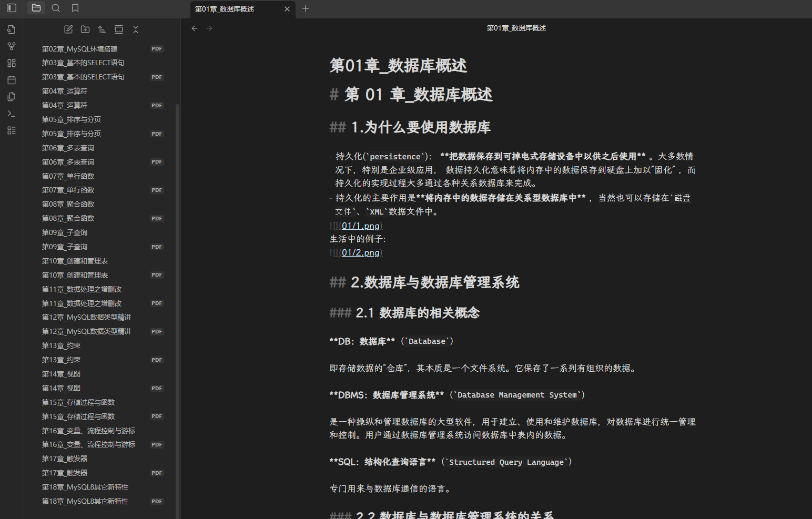Toggle auto-reveal current file icon
812x519 pixels.
pos(119,29)
